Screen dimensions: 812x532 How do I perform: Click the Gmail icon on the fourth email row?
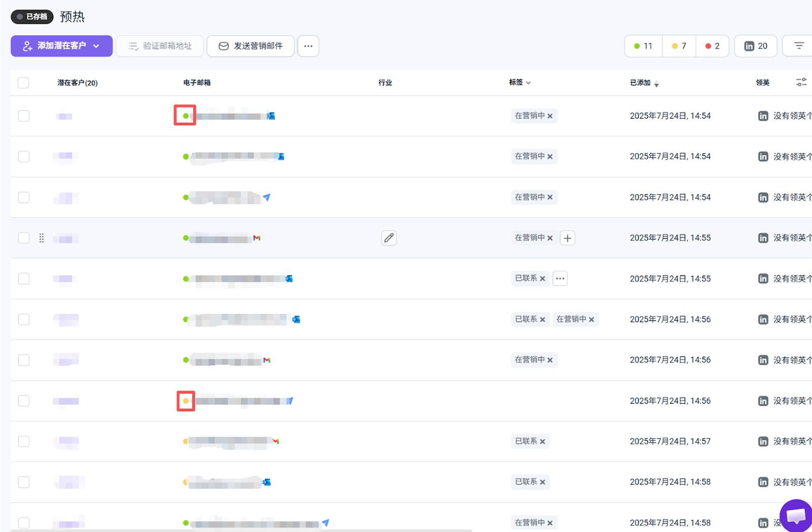point(257,238)
